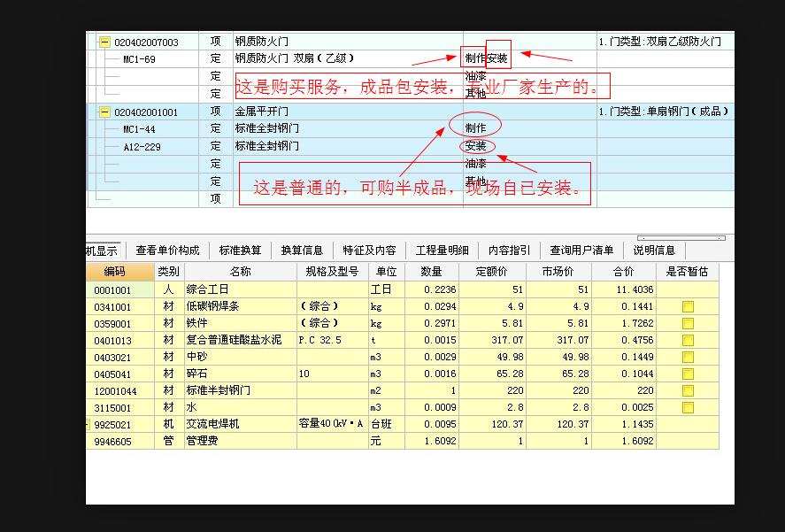
Task: Open the 查看单价构成 tab
Action: click(x=167, y=250)
